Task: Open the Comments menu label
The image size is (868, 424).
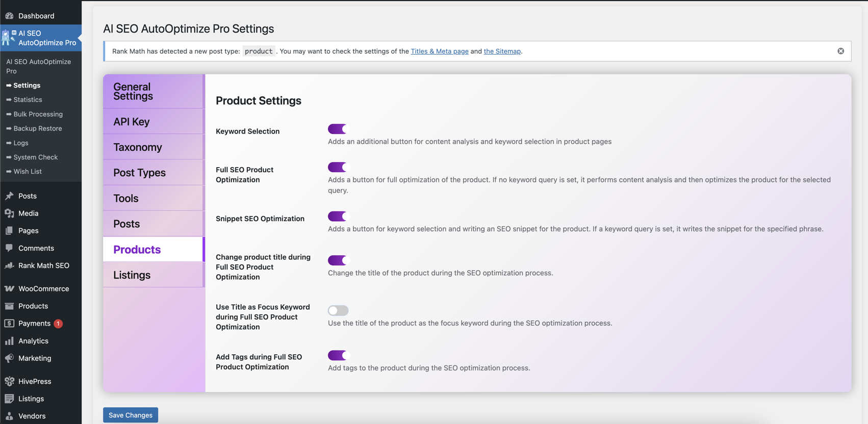Action: click(x=36, y=248)
